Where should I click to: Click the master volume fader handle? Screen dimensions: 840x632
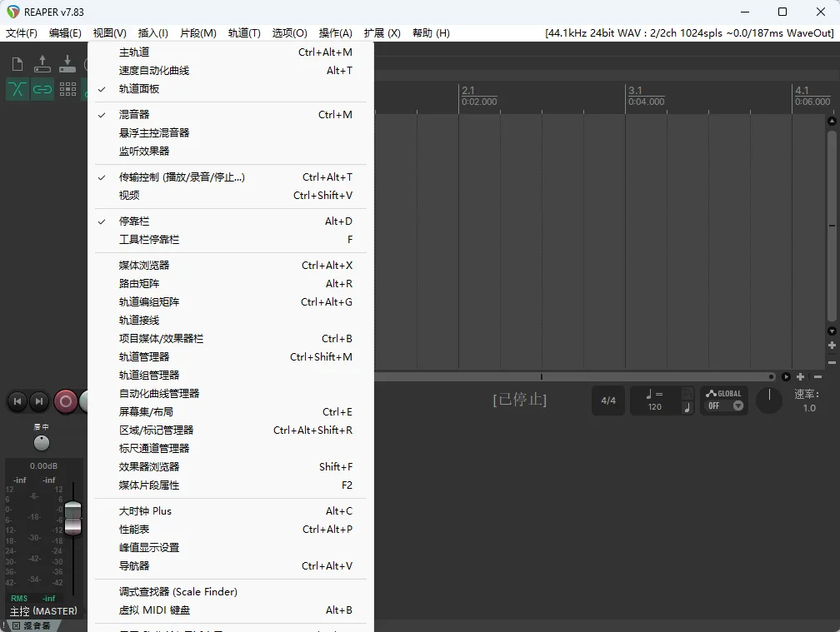click(72, 518)
